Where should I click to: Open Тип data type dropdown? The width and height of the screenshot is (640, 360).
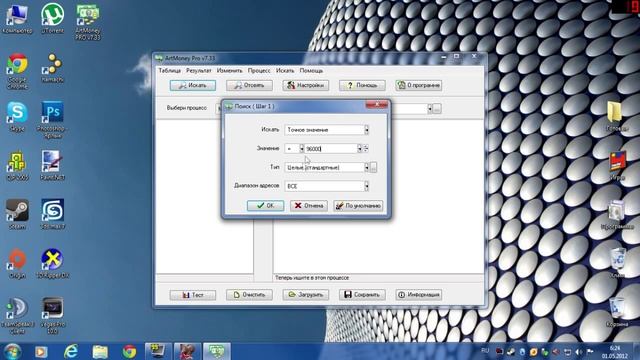coord(367,167)
